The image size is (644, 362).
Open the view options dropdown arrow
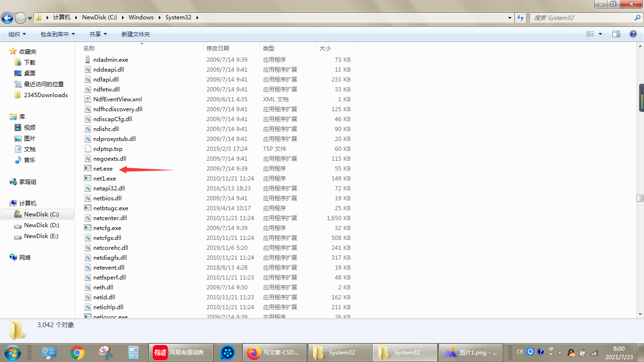(600, 34)
